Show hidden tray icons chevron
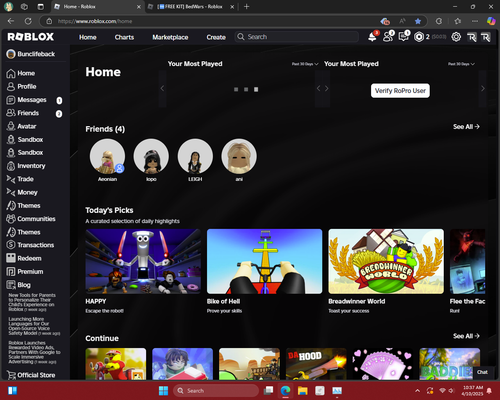Viewport: 500px width, 400px height. (417, 391)
